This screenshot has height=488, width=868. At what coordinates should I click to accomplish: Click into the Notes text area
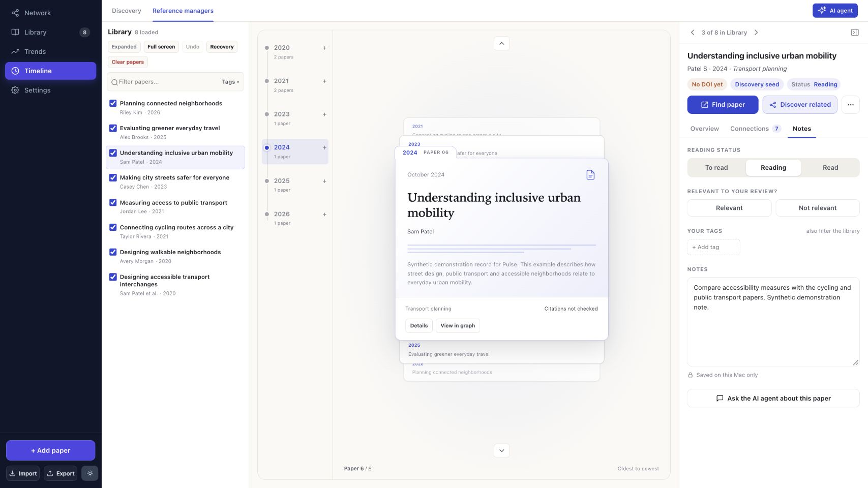[773, 322]
